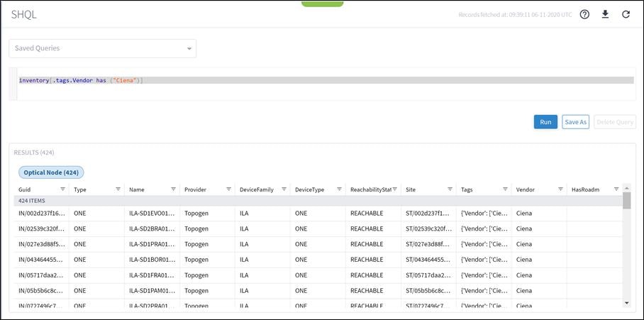Sort by the DeviceFamily column header
Image resolution: width=644 pixels, height=320 pixels.
point(256,189)
